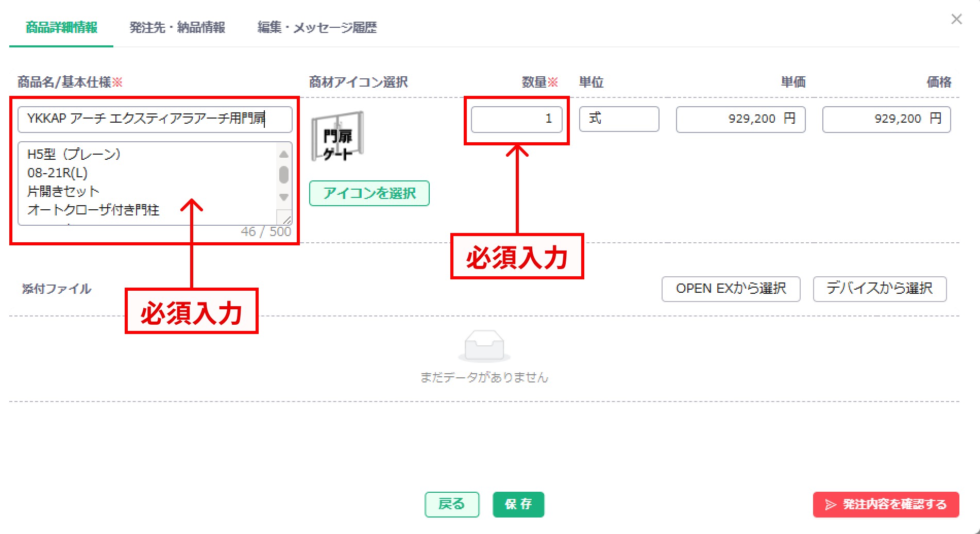Click the 価格 column label

point(939,82)
